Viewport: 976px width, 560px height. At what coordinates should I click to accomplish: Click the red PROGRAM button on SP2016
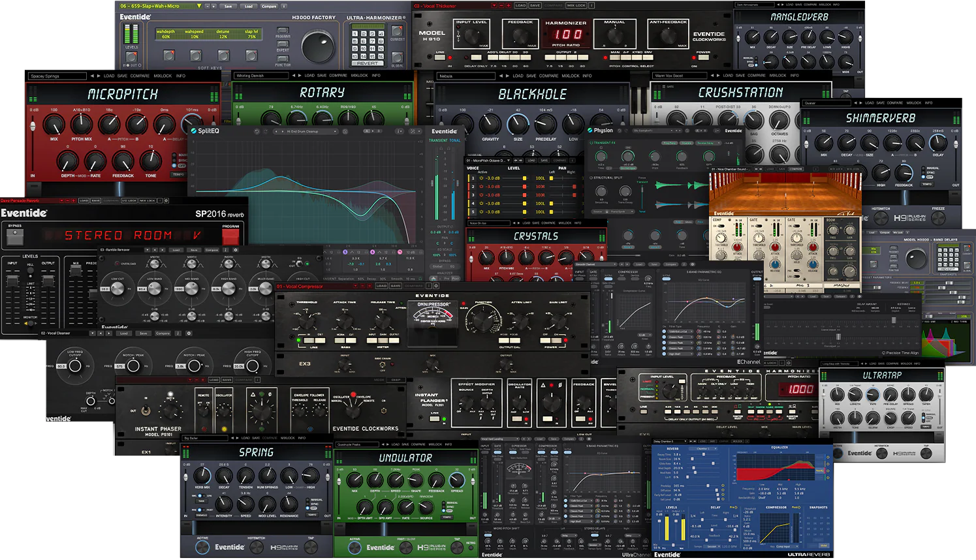tap(231, 236)
